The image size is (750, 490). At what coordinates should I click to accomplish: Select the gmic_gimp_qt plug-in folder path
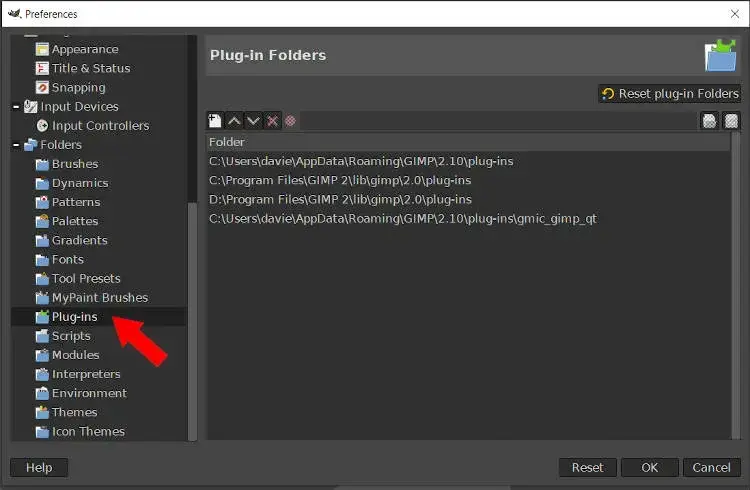(468, 219)
